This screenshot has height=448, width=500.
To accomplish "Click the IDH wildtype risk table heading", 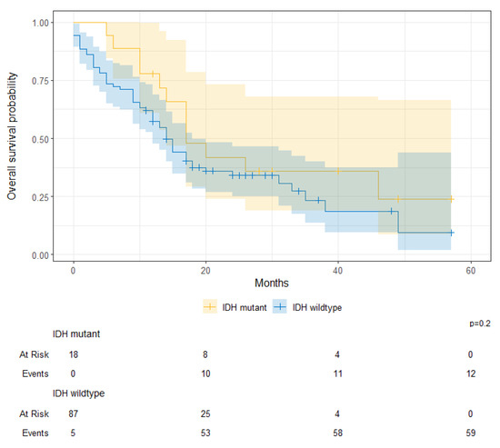I will click(78, 393).
